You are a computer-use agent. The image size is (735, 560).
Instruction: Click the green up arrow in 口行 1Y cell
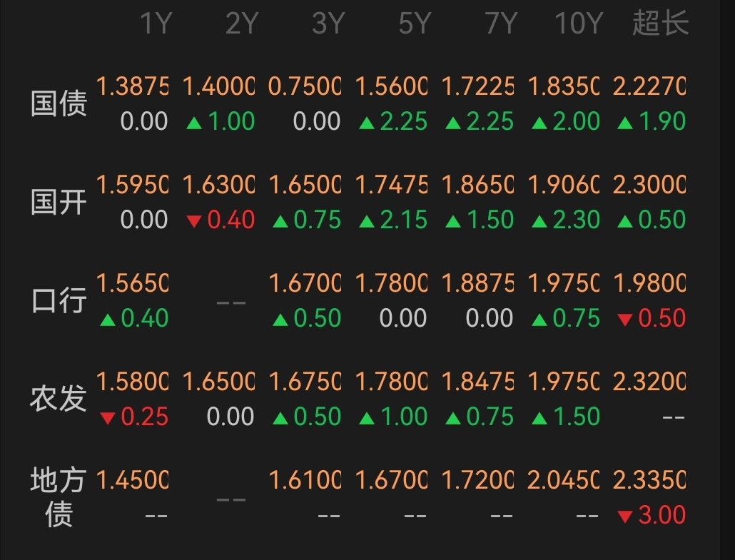click(x=108, y=320)
